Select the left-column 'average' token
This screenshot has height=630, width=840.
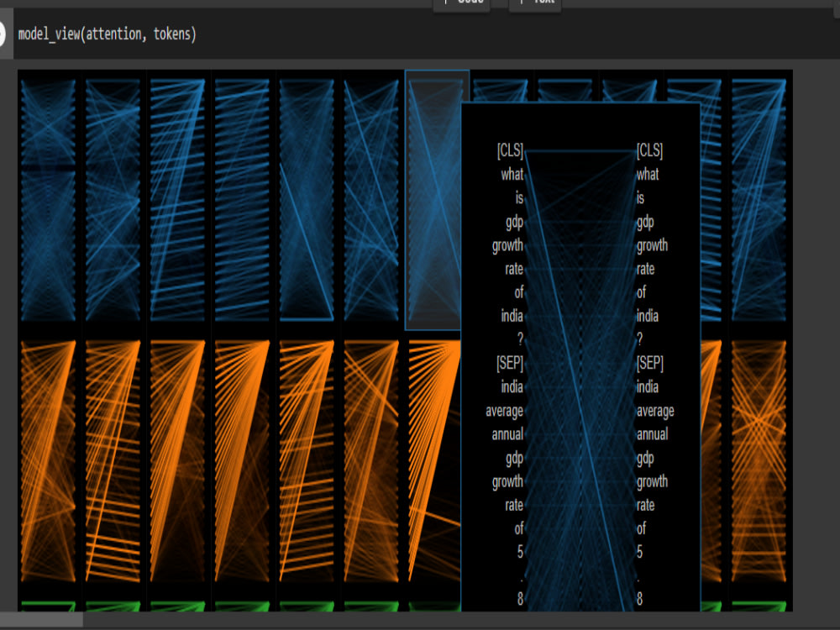pyautogui.click(x=505, y=411)
